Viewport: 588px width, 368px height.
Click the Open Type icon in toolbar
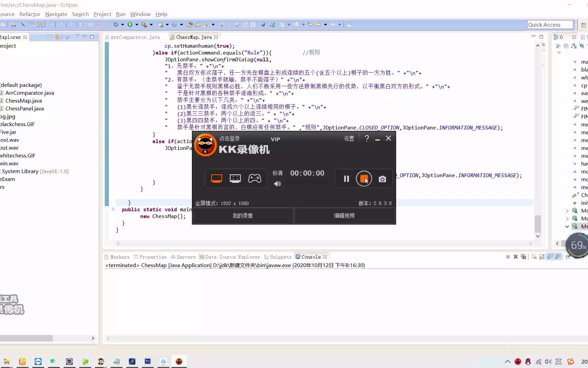click(190, 25)
